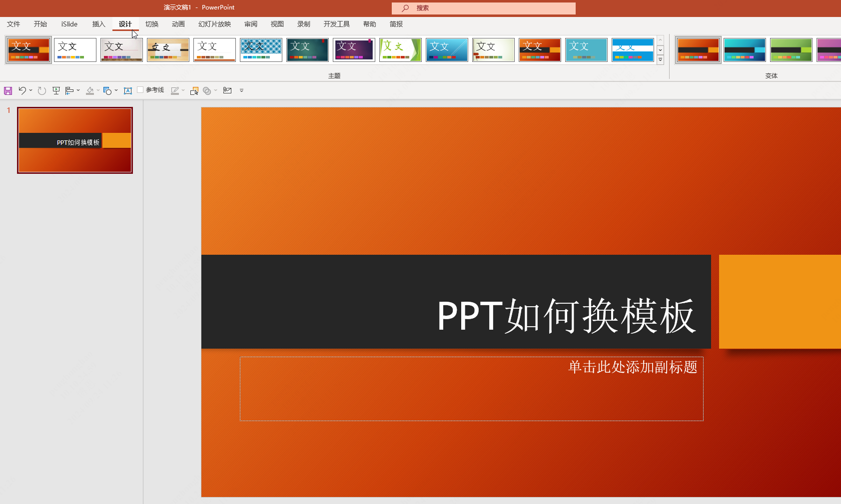Expand the Merge Shapes dropdown arrow

pyautogui.click(x=216, y=90)
